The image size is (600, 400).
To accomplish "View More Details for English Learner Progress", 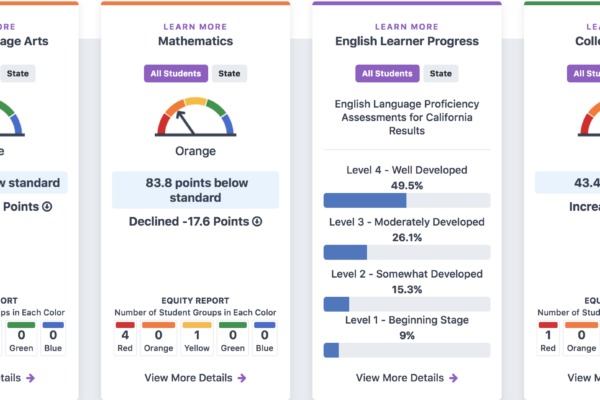I will (400, 378).
